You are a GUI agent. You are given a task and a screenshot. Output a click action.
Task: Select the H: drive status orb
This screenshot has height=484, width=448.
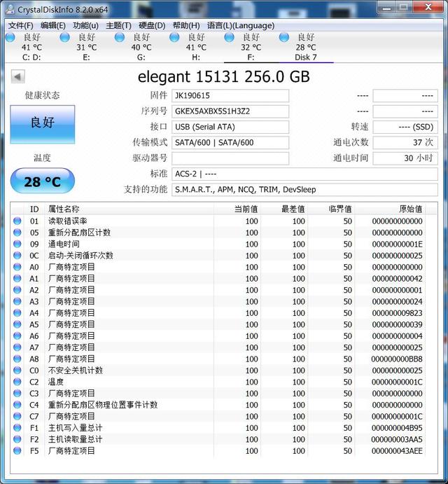(x=174, y=37)
